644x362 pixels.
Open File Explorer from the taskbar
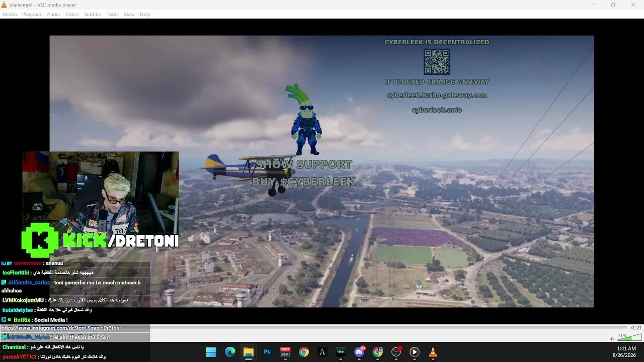[248, 352]
